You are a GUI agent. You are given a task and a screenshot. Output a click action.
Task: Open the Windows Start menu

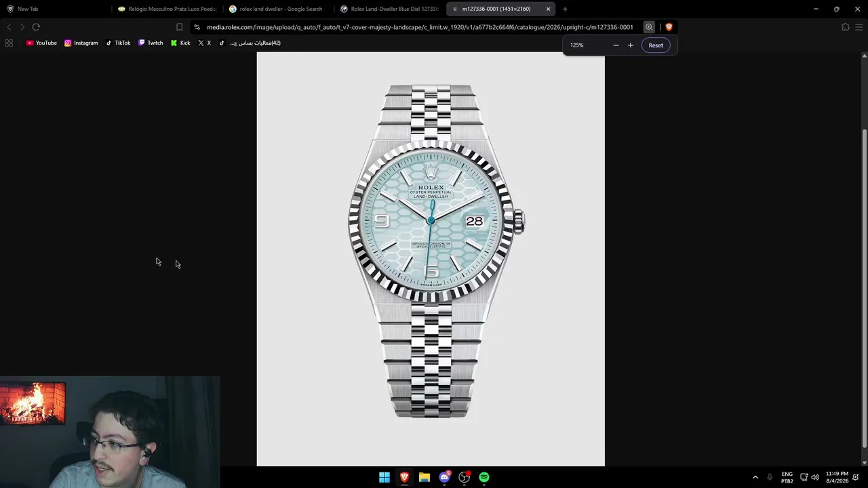pos(384,477)
